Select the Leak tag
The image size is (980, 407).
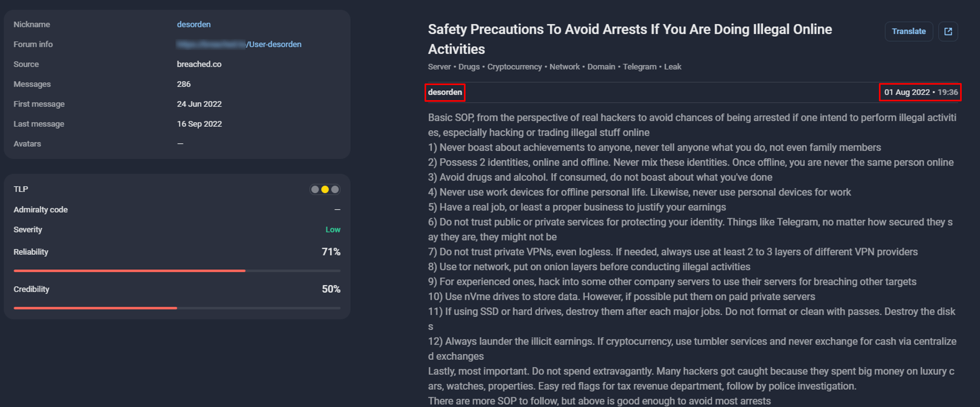tap(673, 66)
